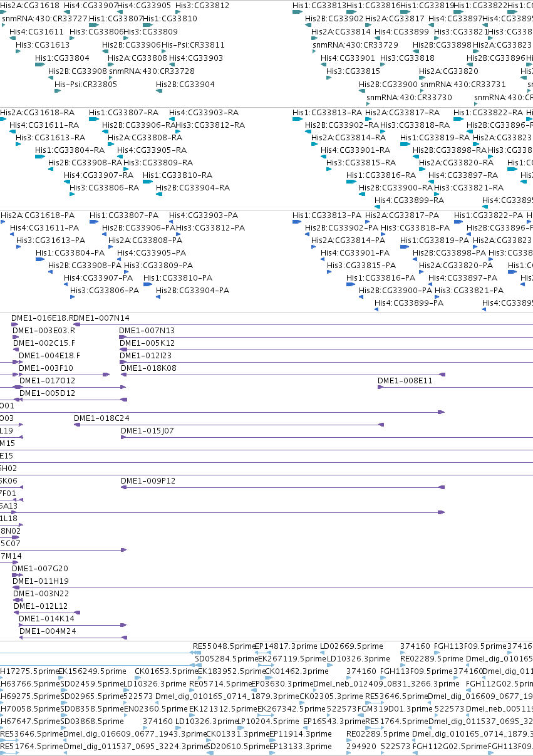Viewport: 533px width, 756px height.
Task: Click the DME1-011H19 clone label
Action: [x=41, y=581]
